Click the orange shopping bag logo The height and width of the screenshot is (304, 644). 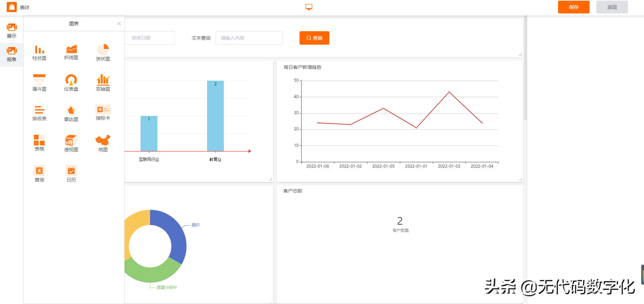pyautogui.click(x=12, y=7)
